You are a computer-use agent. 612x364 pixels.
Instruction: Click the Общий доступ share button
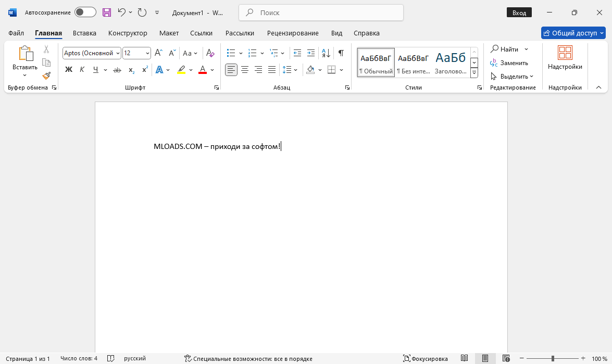click(x=573, y=33)
